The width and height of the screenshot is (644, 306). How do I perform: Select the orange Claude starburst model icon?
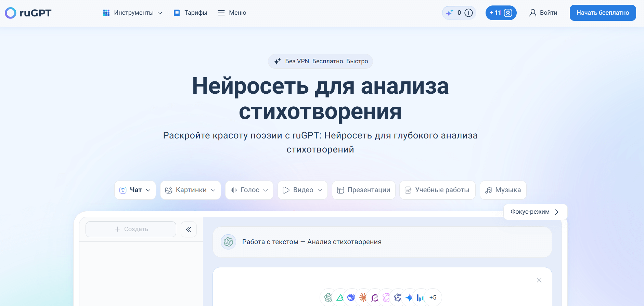click(363, 297)
